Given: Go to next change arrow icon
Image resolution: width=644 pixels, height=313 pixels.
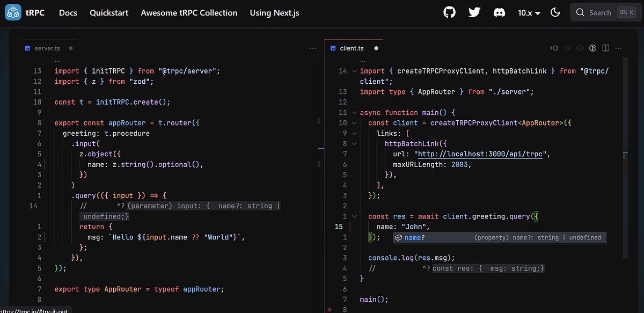Looking at the screenshot, I should [580, 48].
